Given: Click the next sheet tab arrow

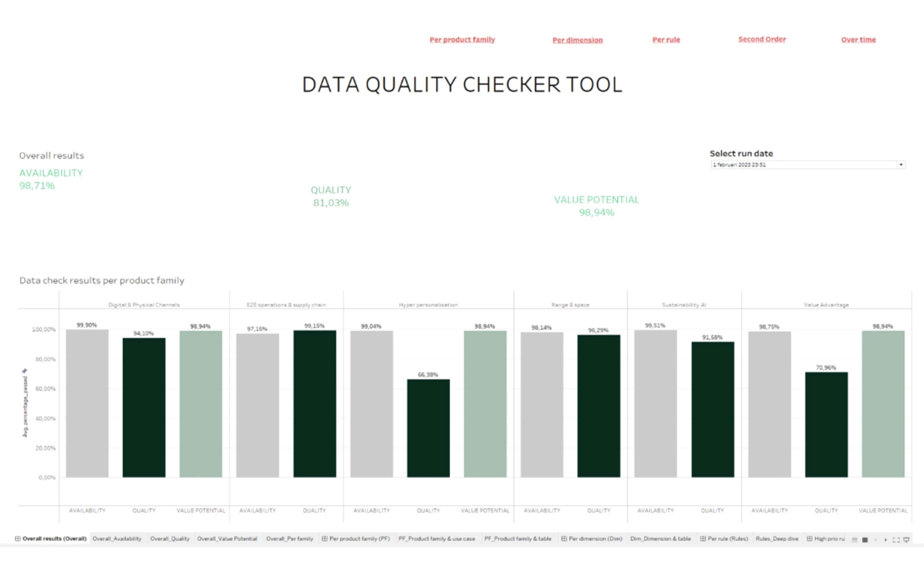Looking at the screenshot, I should pyautogui.click(x=885, y=540).
